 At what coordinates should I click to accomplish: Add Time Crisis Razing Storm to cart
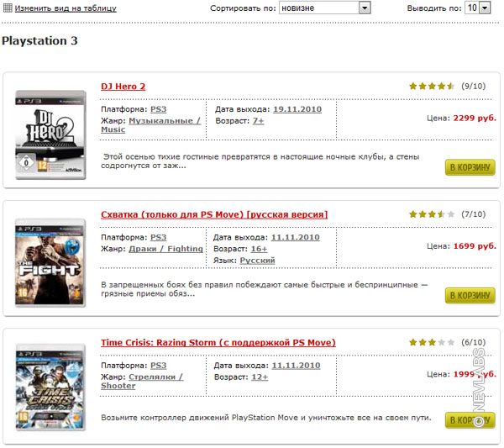click(x=470, y=420)
